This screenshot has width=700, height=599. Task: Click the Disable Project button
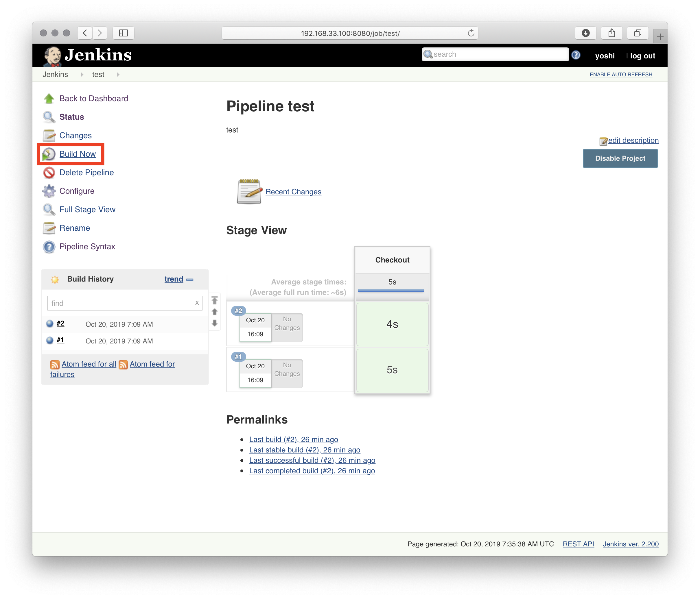[x=620, y=158]
